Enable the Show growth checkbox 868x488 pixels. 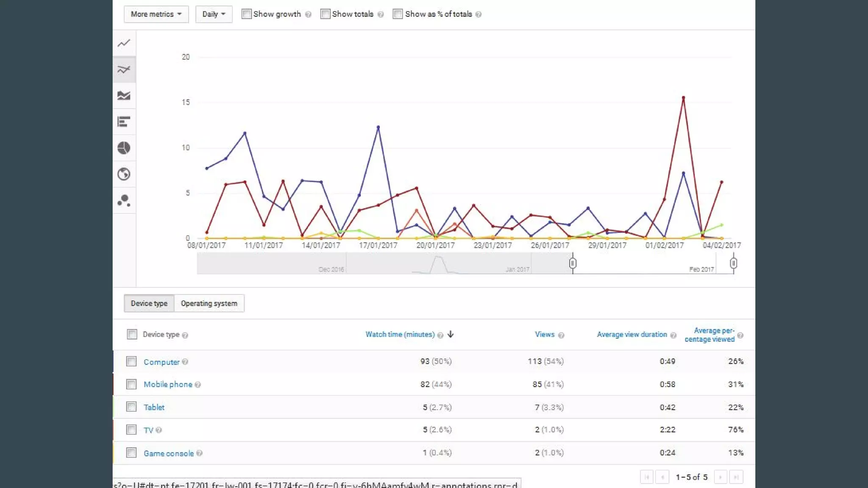pos(246,14)
